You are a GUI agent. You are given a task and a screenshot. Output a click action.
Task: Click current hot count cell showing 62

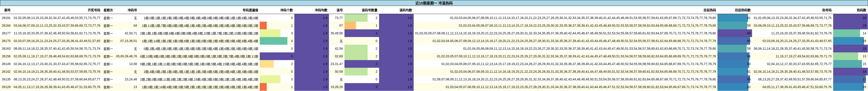(x=735, y=87)
